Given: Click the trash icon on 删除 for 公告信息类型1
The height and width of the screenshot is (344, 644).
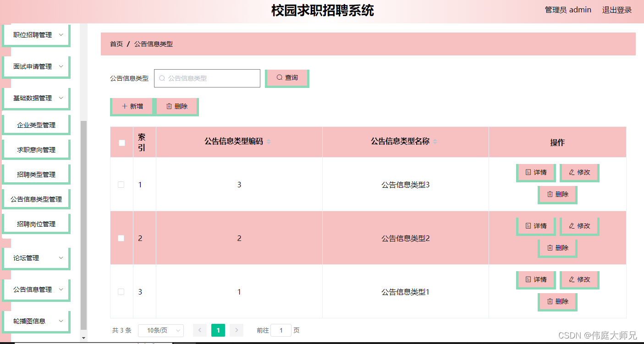Looking at the screenshot, I should point(550,301).
